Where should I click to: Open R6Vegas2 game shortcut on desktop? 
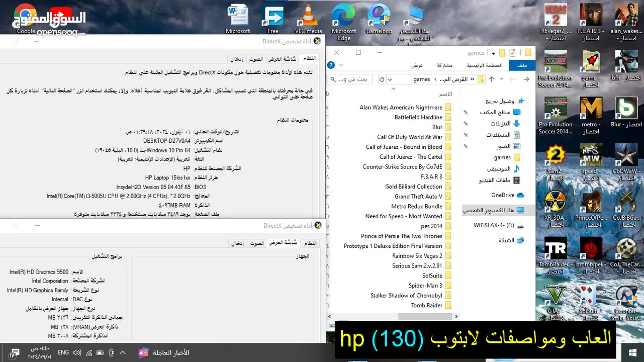pyautogui.click(x=556, y=23)
